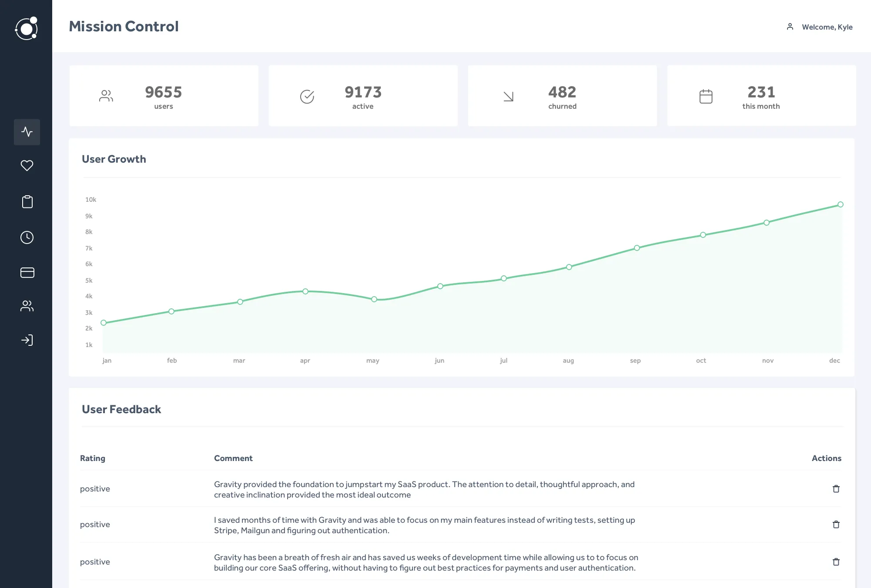The width and height of the screenshot is (871, 588).
Task: Open the credit card billing icon
Action: pyautogui.click(x=27, y=273)
